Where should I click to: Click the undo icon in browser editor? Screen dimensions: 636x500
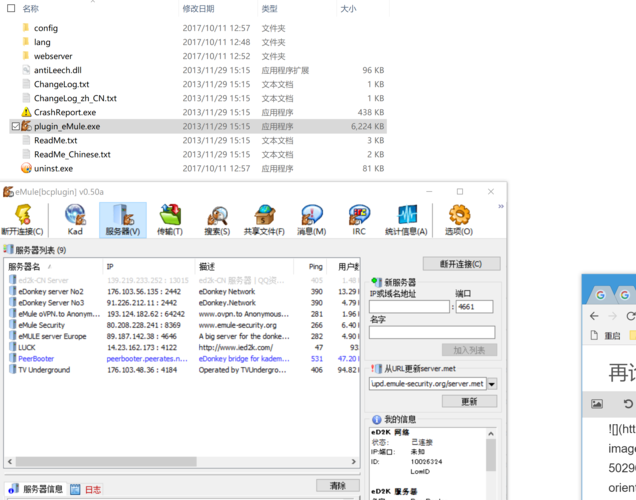pos(627,403)
